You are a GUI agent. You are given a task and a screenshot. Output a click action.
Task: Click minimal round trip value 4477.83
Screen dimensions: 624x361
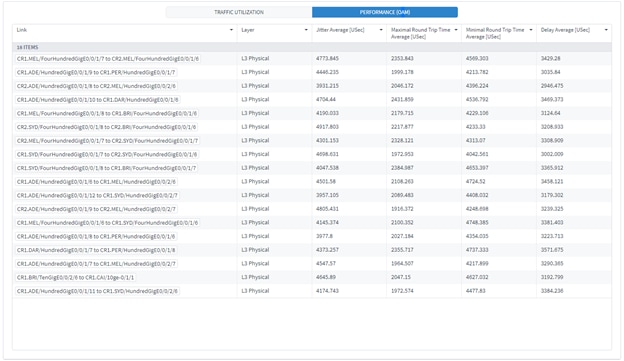[x=476, y=291]
